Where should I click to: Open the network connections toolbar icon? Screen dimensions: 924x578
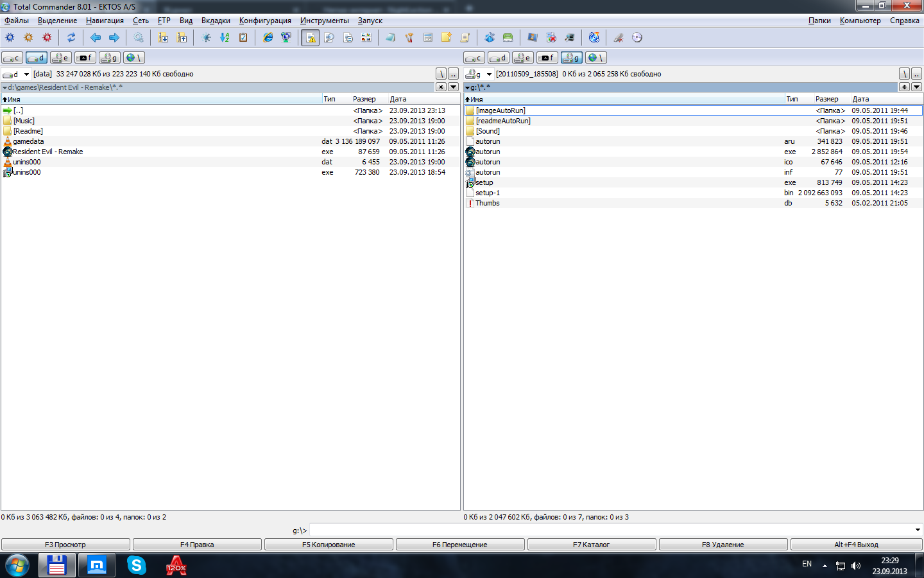(286, 37)
